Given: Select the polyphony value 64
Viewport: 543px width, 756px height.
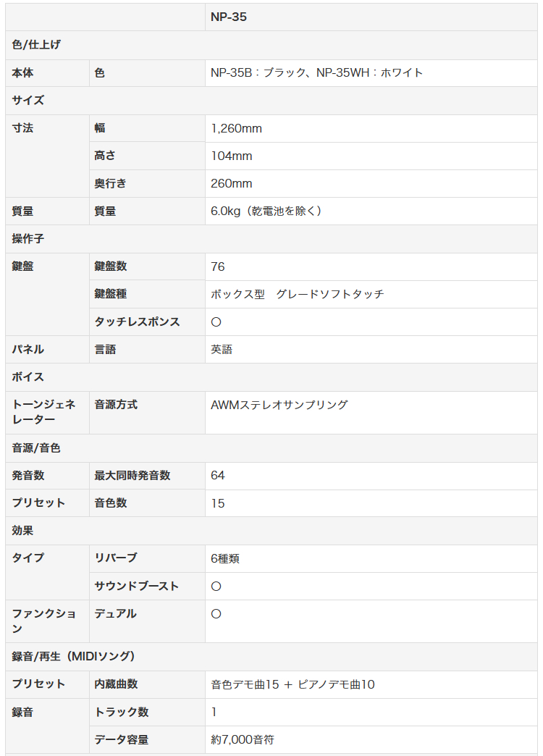Looking at the screenshot, I should tap(217, 475).
